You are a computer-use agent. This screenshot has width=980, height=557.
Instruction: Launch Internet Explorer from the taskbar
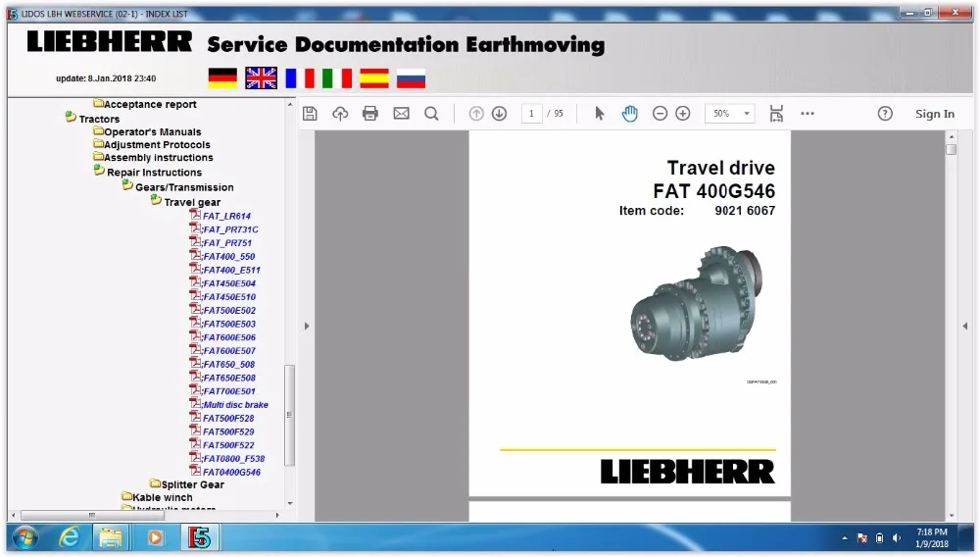tap(70, 537)
